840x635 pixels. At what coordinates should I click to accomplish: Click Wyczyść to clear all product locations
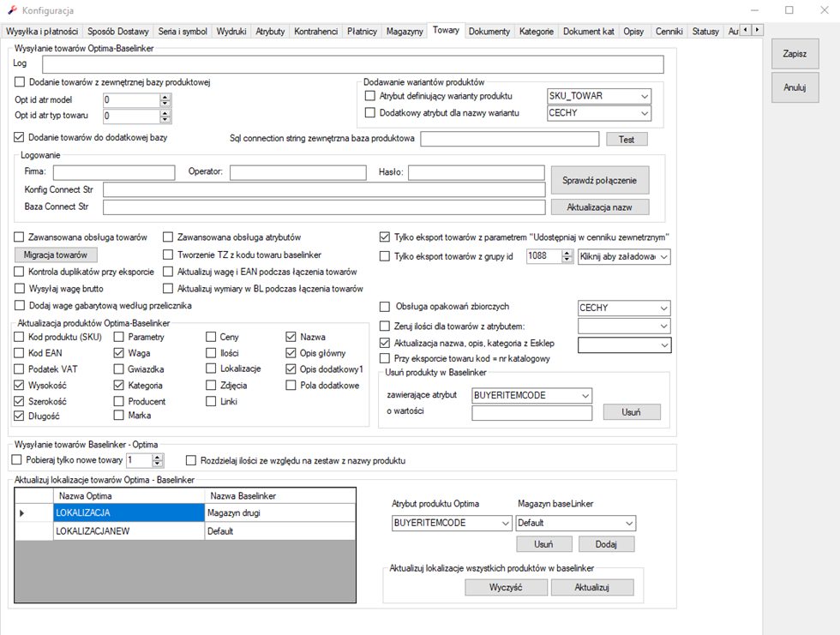(x=506, y=587)
